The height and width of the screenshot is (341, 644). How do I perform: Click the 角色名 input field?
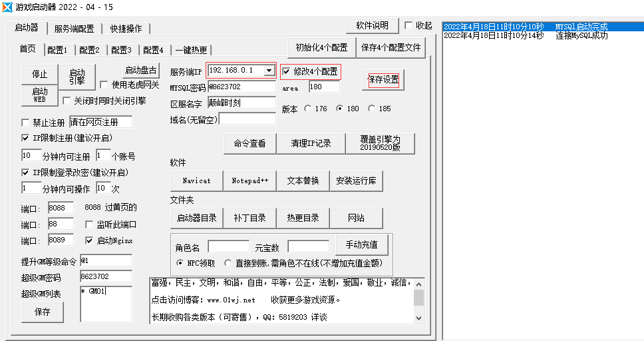[x=228, y=247]
